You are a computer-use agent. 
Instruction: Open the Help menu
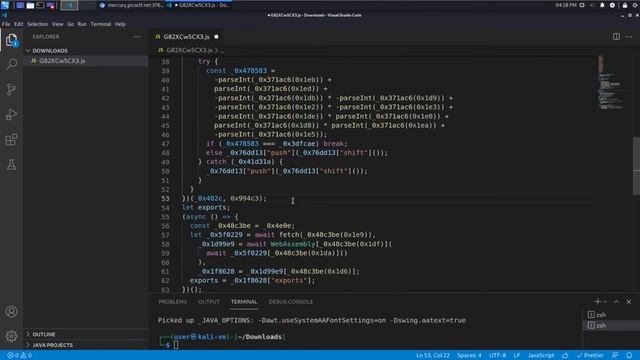pyautogui.click(x=120, y=24)
